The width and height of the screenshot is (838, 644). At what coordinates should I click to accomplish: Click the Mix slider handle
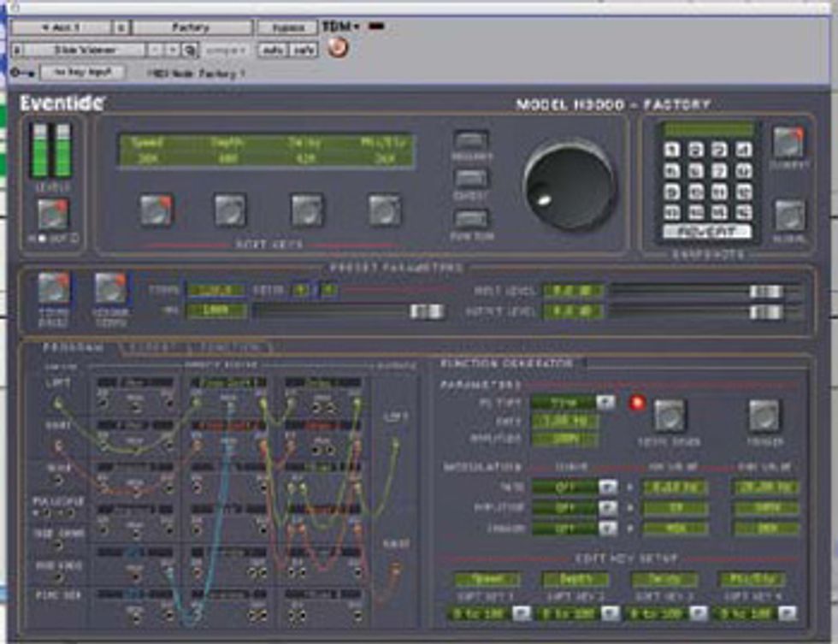click(427, 311)
